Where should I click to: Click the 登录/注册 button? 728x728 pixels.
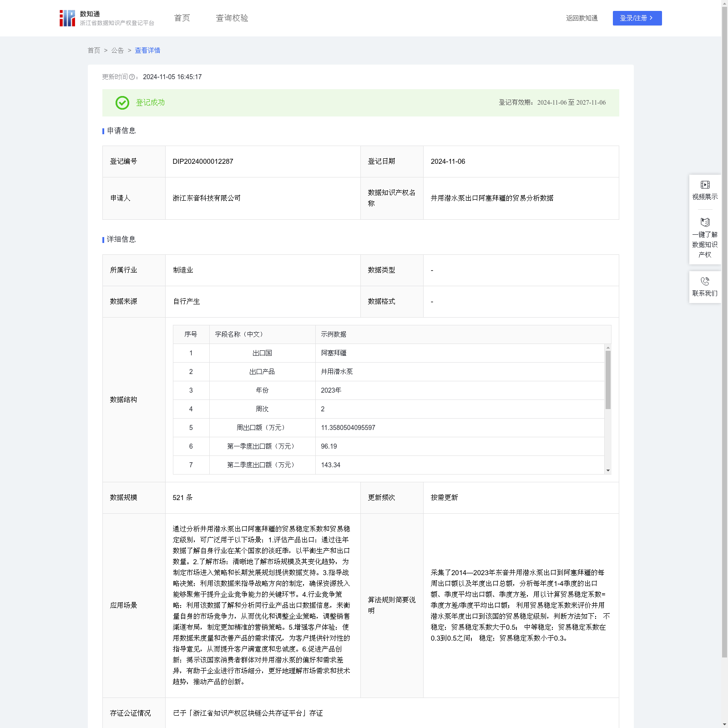[x=637, y=18]
